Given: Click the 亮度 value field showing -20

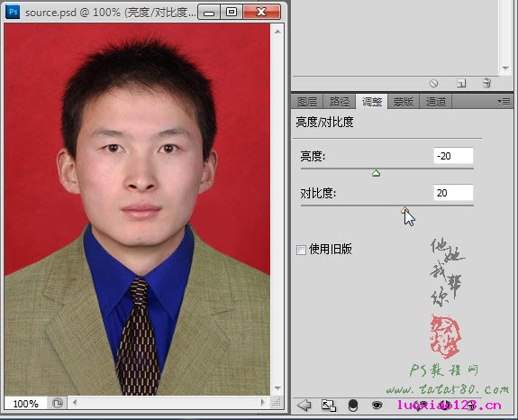Looking at the screenshot, I should 453,156.
